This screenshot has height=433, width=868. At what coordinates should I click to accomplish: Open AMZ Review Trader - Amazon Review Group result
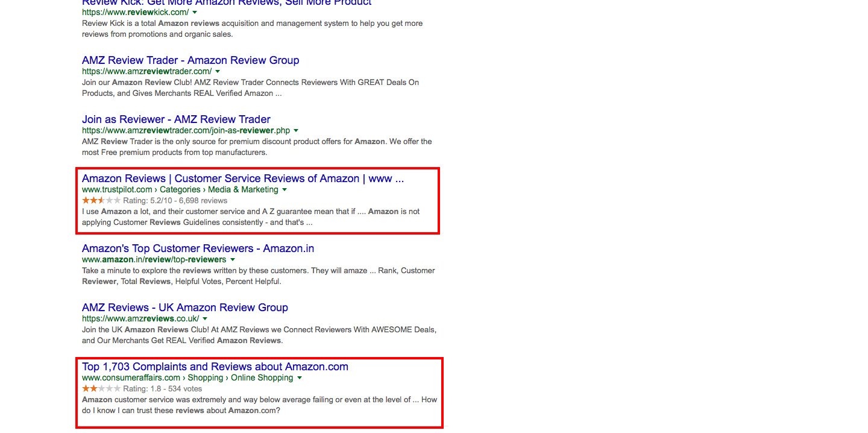point(190,60)
